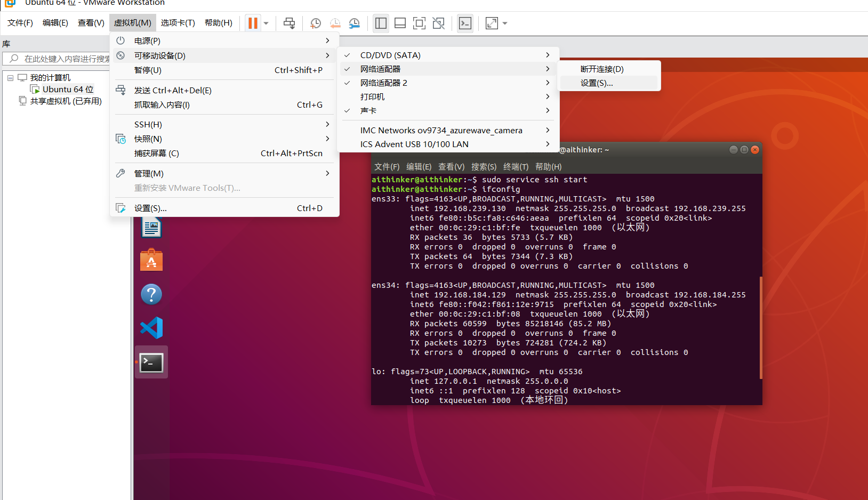Open Ubuntu Software from the dock
Screen dimensions: 868x500
(151, 260)
